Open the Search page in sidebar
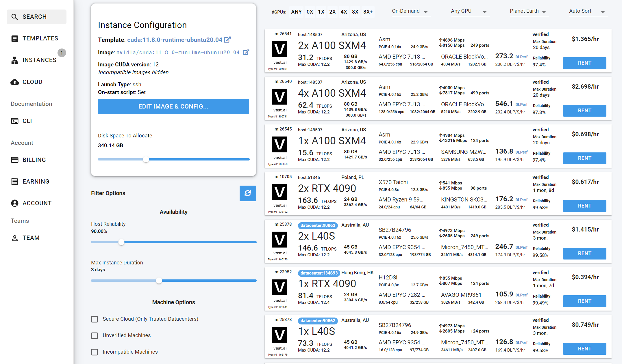 pos(37,17)
